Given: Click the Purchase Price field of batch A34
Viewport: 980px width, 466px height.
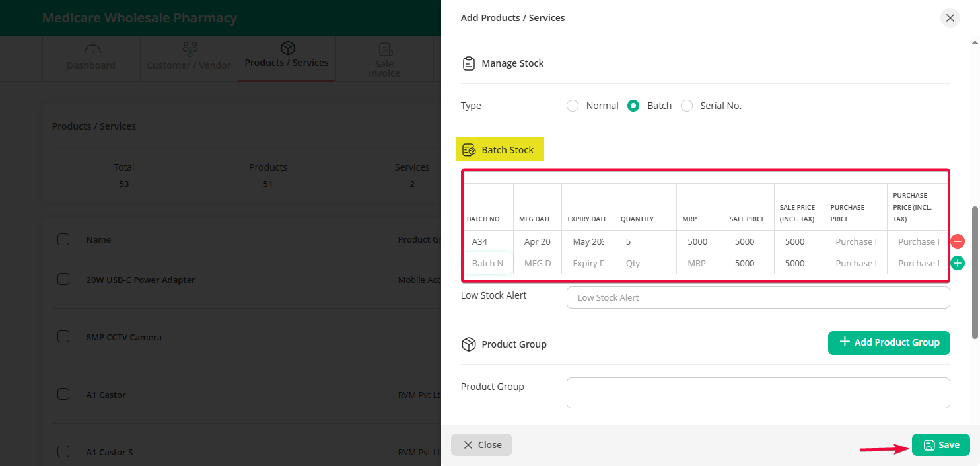Looking at the screenshot, I should (x=856, y=241).
